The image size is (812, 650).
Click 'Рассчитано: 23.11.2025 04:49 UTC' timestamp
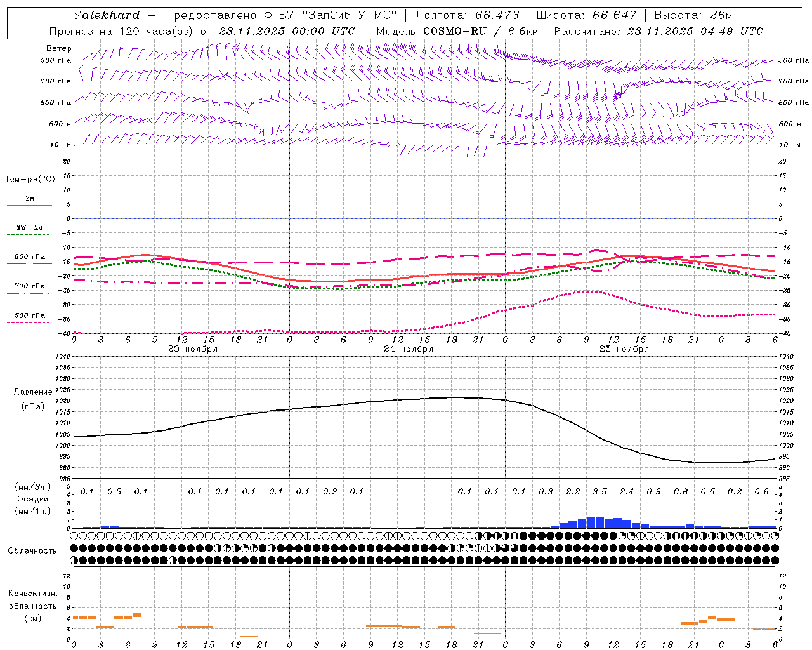658,31
